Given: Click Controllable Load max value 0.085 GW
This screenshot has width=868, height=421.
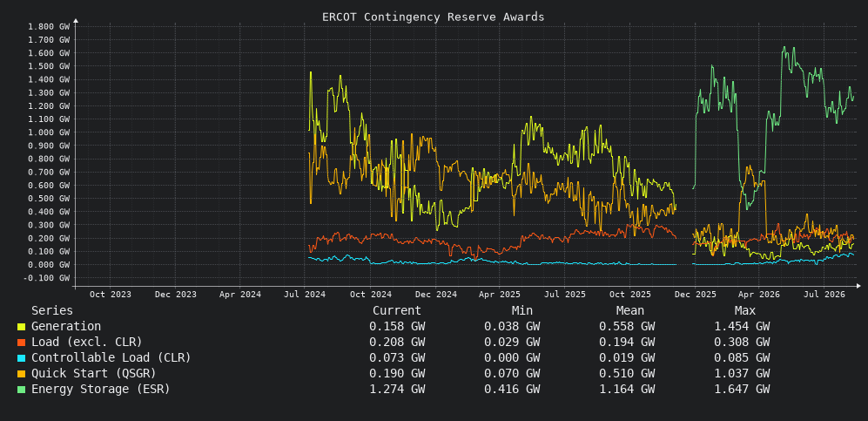Looking at the screenshot, I should coord(742,358).
